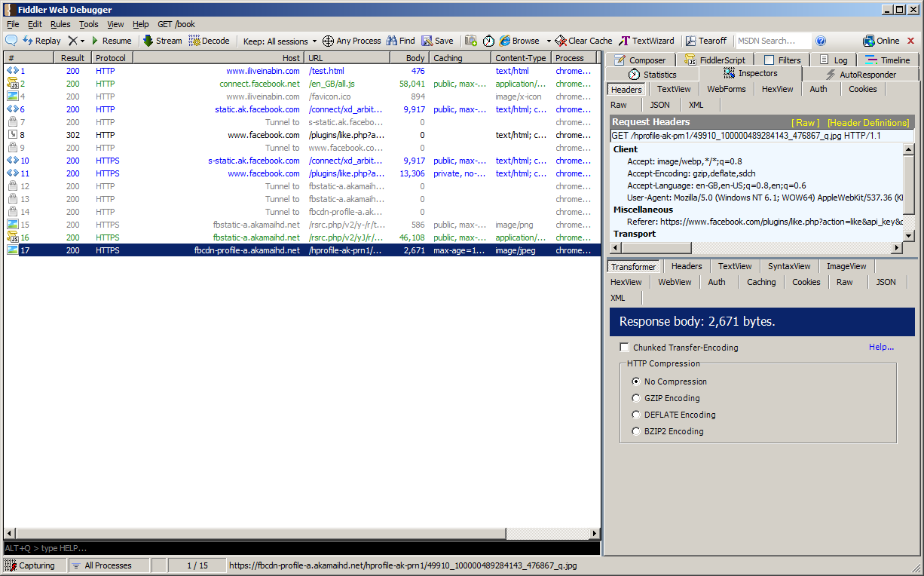Resume paused sessions

(111, 41)
